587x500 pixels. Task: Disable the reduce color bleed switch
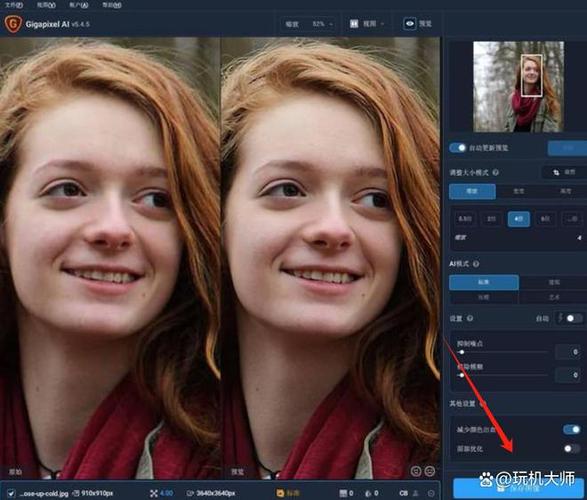pyautogui.click(x=571, y=429)
